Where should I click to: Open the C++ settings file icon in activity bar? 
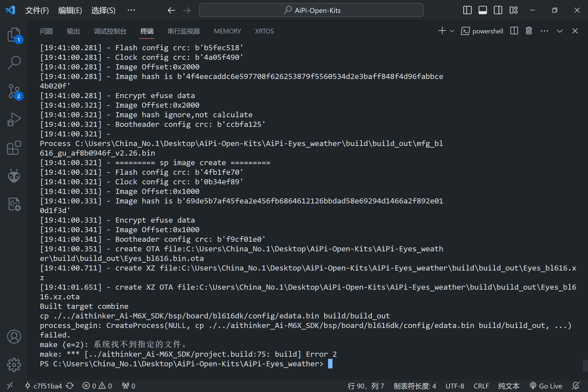(14, 204)
